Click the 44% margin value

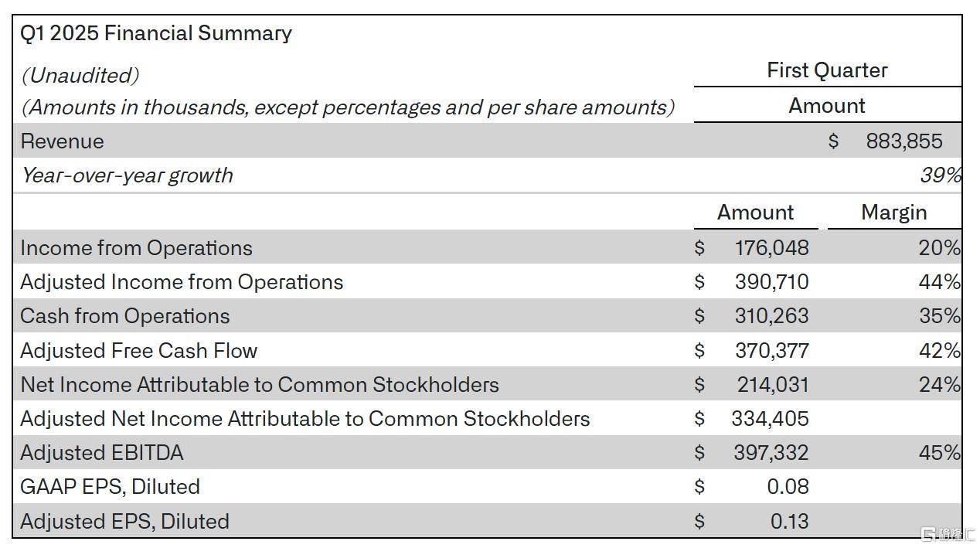tap(939, 282)
